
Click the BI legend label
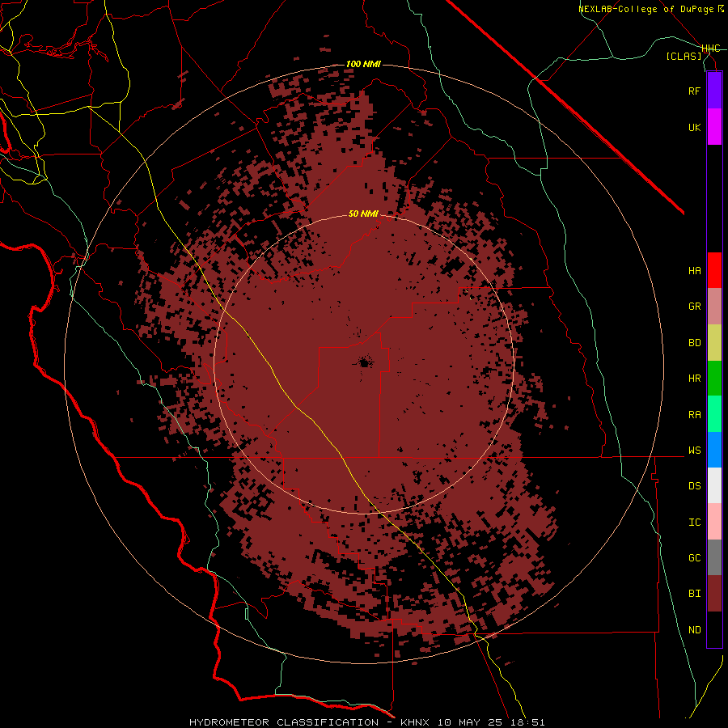[694, 594]
